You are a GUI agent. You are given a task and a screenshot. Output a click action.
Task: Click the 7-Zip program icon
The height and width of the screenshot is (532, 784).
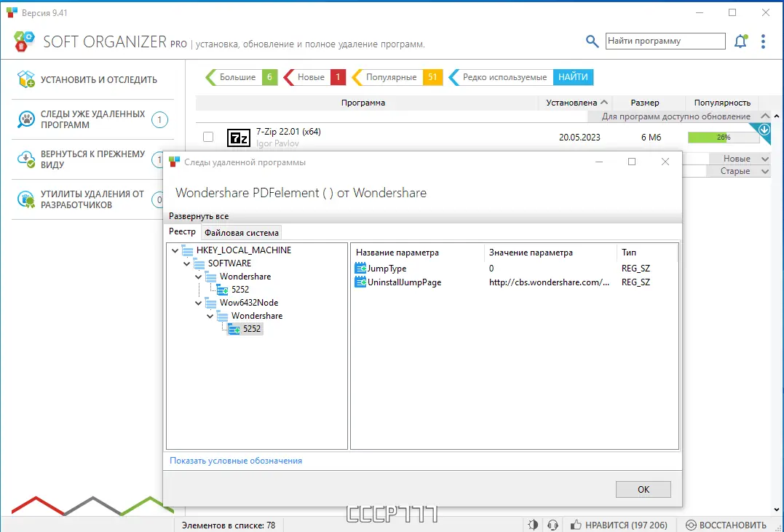(239, 138)
